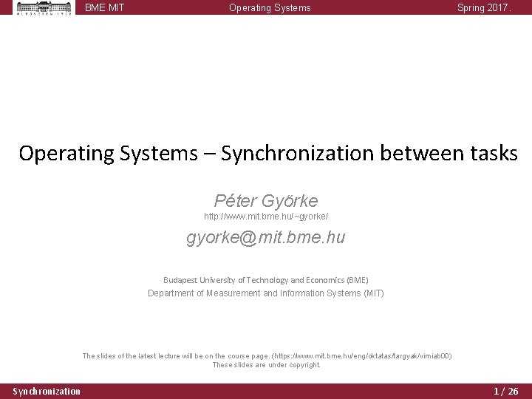The height and width of the screenshot is (399, 532).
Task: Click the 'Synchronization' footer label
Action: click(47, 392)
